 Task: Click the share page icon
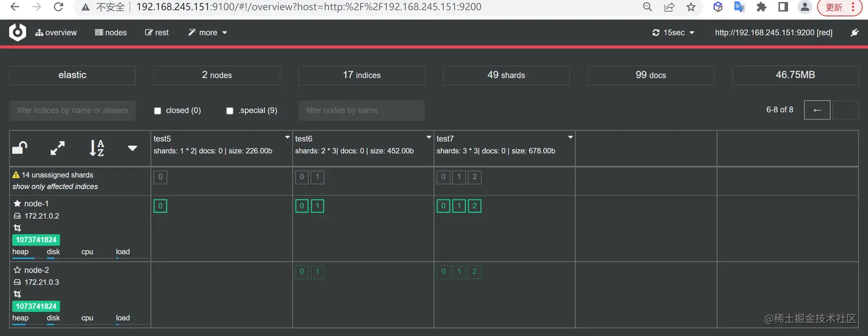click(x=669, y=7)
